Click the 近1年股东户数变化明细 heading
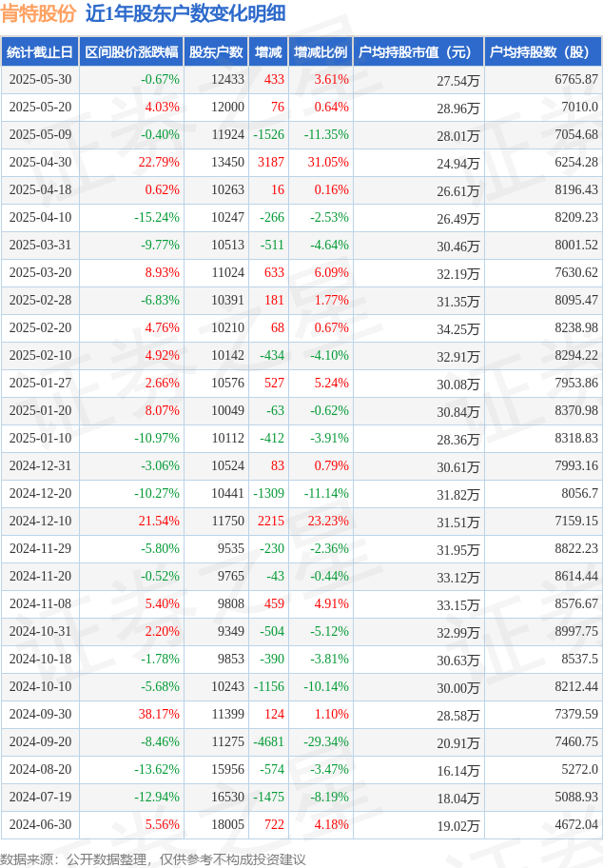The image size is (603, 868). click(185, 13)
